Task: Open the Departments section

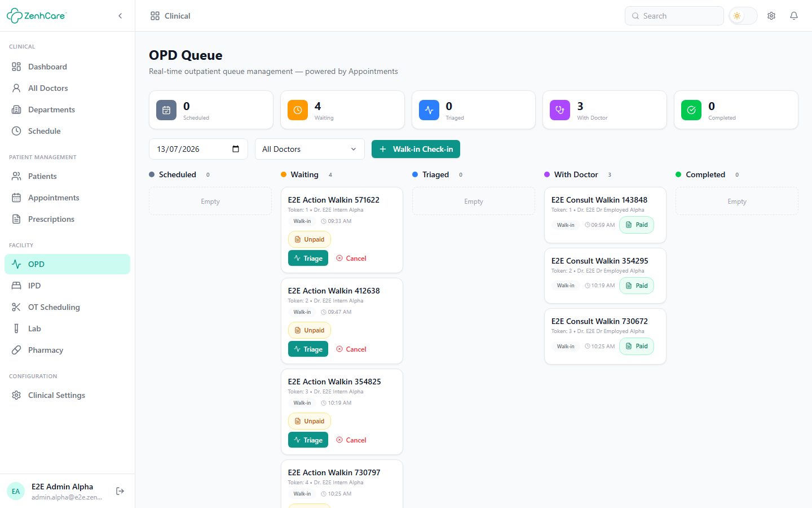Action: (x=68, y=110)
